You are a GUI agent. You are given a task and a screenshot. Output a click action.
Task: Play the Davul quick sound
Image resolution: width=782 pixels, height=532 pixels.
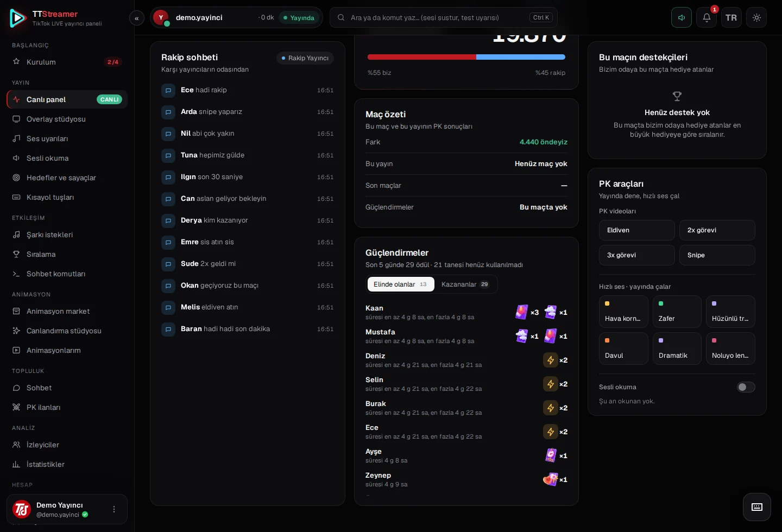click(623, 349)
